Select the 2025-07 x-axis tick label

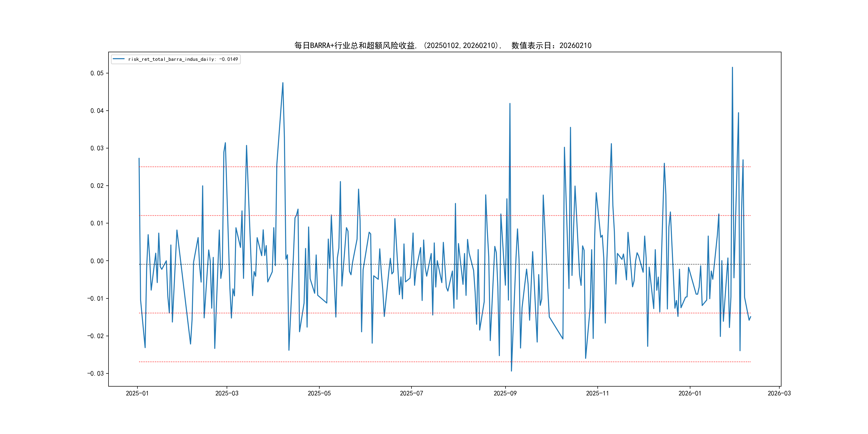coord(411,393)
